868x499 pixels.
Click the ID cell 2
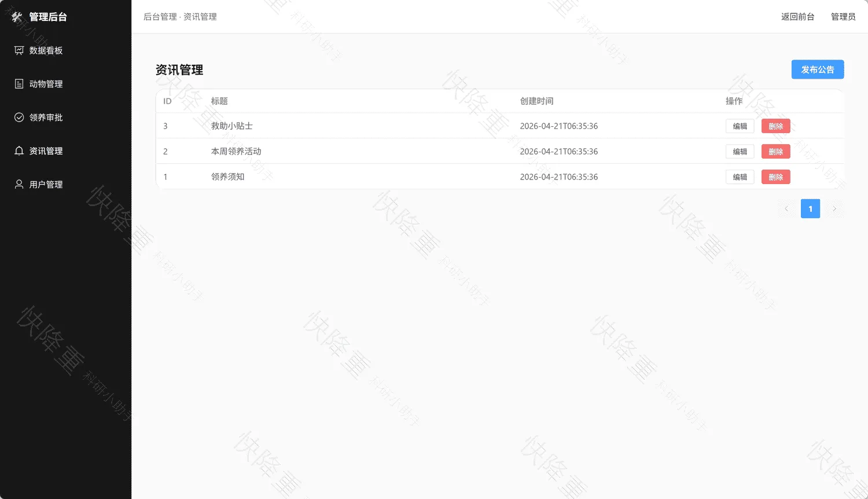coord(165,152)
